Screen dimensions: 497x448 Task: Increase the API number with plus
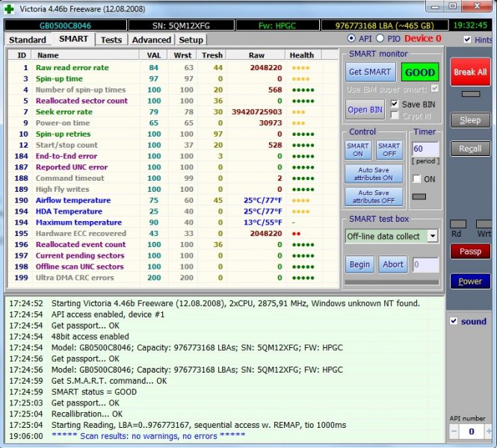[487, 432]
